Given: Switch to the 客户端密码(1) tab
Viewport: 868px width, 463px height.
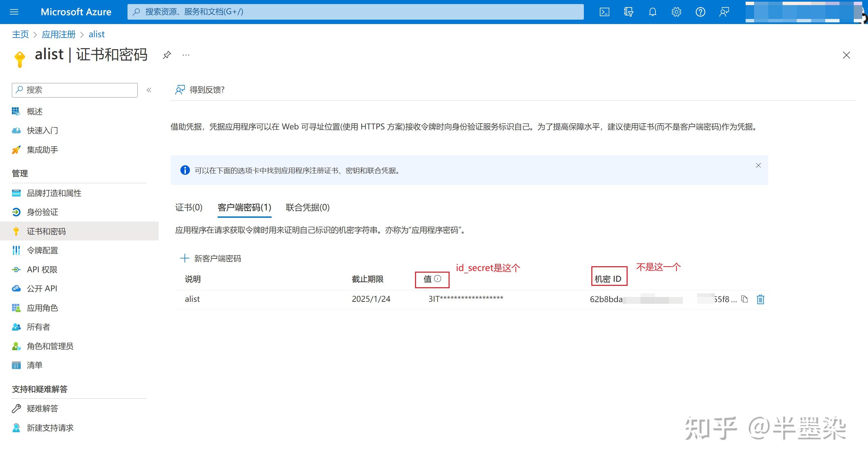Looking at the screenshot, I should click(244, 207).
